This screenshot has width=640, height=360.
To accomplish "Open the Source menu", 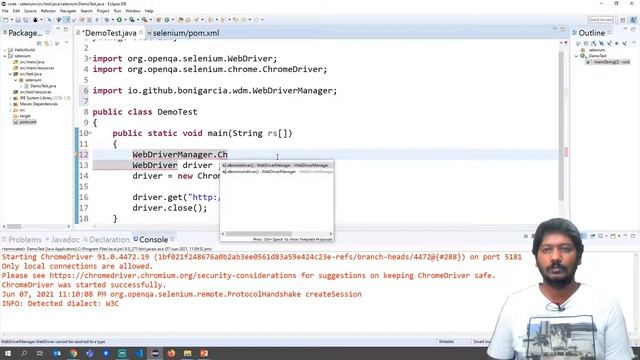I will click(x=30, y=11).
